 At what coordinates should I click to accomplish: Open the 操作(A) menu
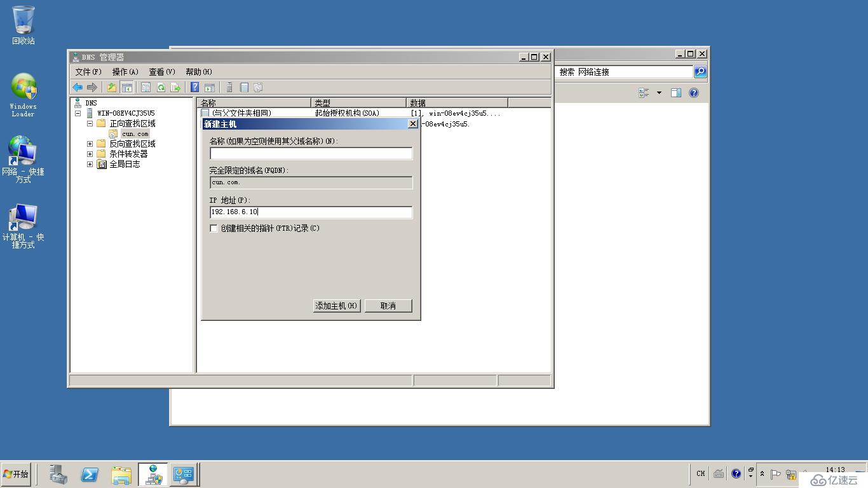(125, 72)
